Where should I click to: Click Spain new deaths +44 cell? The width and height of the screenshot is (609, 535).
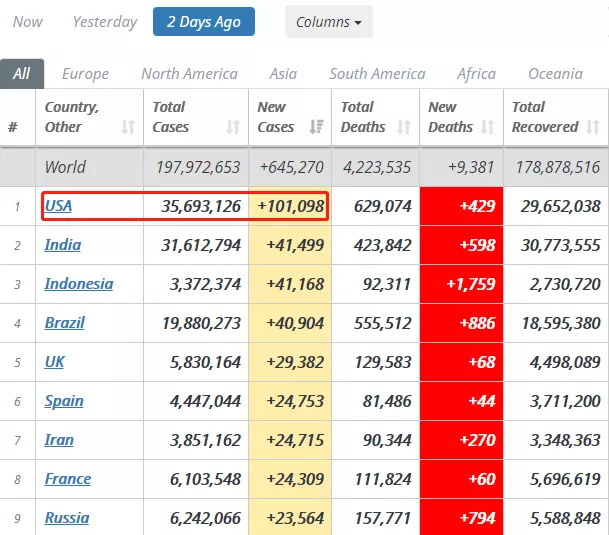[461, 401]
